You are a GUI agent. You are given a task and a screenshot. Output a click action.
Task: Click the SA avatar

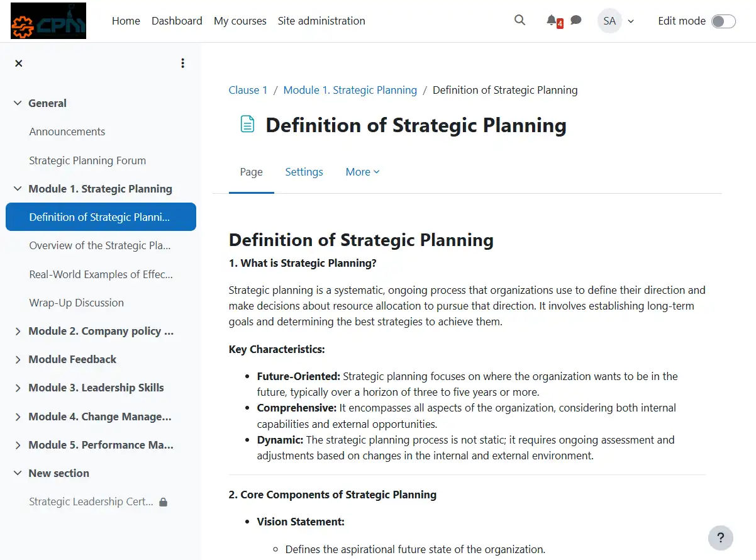[609, 21]
